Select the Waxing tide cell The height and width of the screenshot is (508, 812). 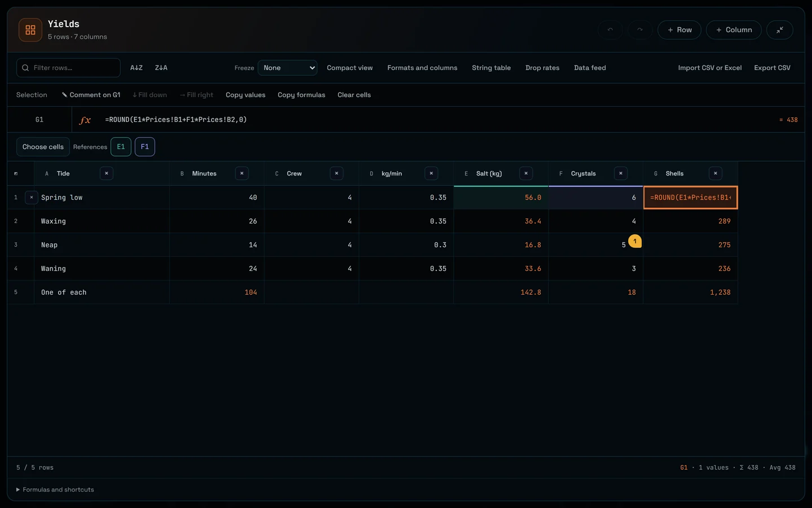101,221
